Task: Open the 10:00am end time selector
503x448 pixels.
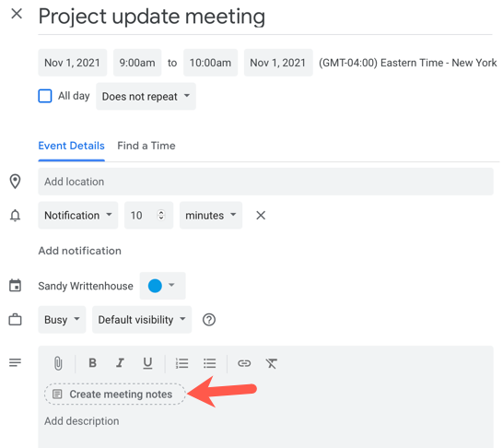Action: 210,63
